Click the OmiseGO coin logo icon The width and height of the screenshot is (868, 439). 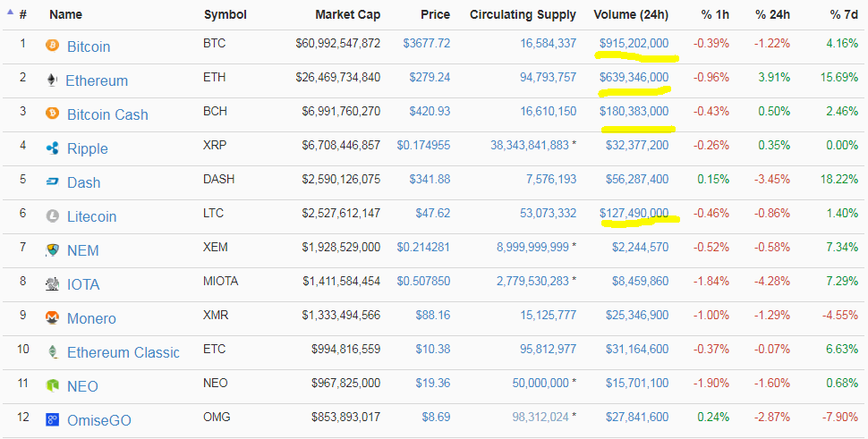pos(52,420)
